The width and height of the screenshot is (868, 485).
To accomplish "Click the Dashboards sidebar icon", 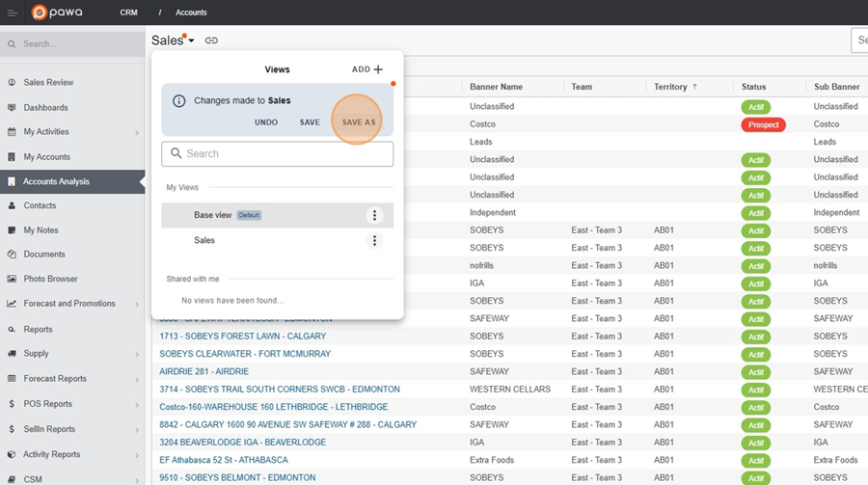I will tap(12, 107).
